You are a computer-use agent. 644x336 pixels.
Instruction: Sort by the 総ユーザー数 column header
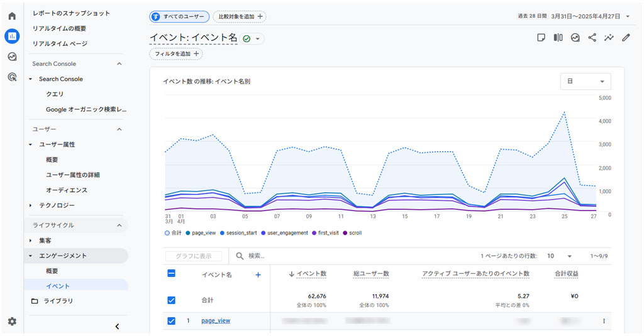pos(371,274)
